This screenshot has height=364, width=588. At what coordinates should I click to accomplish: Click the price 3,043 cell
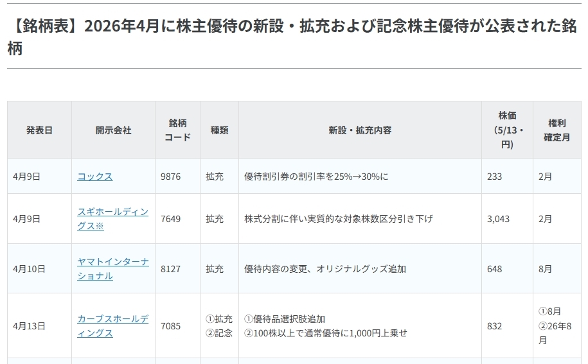tap(507, 219)
